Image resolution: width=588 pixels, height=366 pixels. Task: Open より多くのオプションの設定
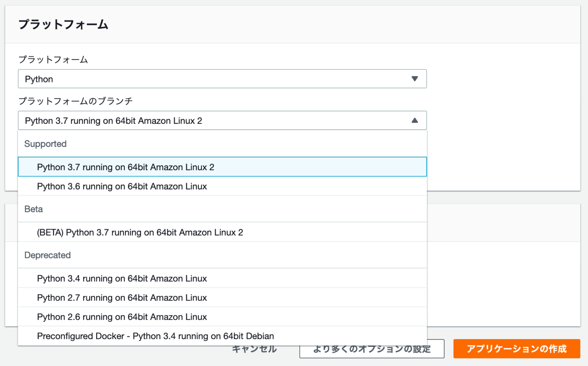371,349
